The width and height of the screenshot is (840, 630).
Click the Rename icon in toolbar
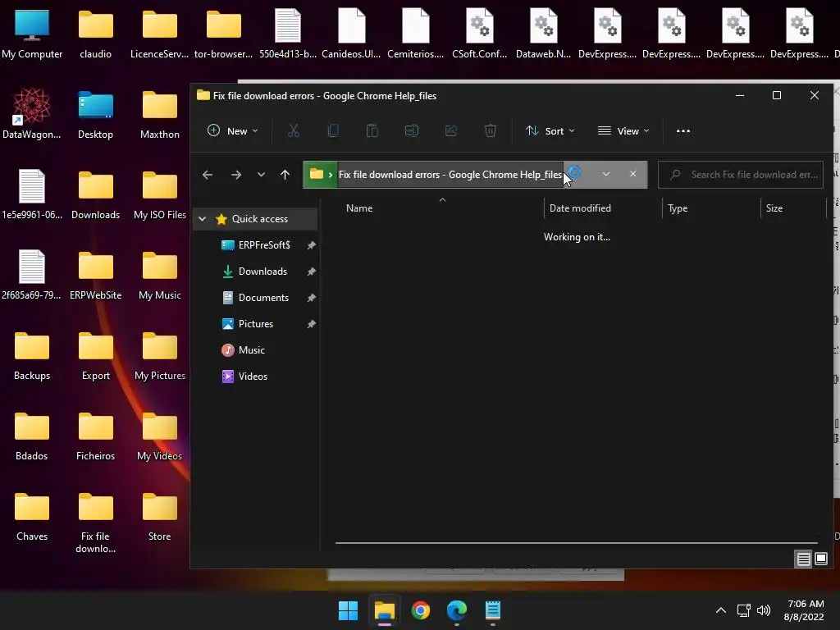click(x=412, y=130)
